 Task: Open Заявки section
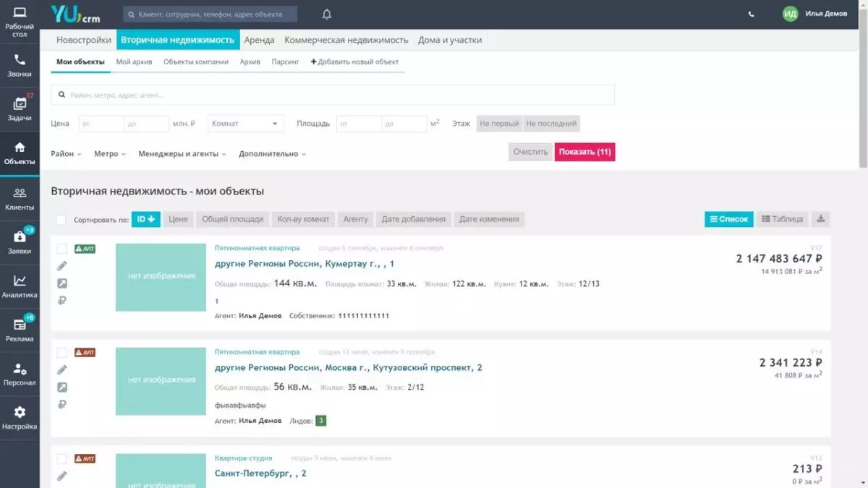pyautogui.click(x=20, y=241)
